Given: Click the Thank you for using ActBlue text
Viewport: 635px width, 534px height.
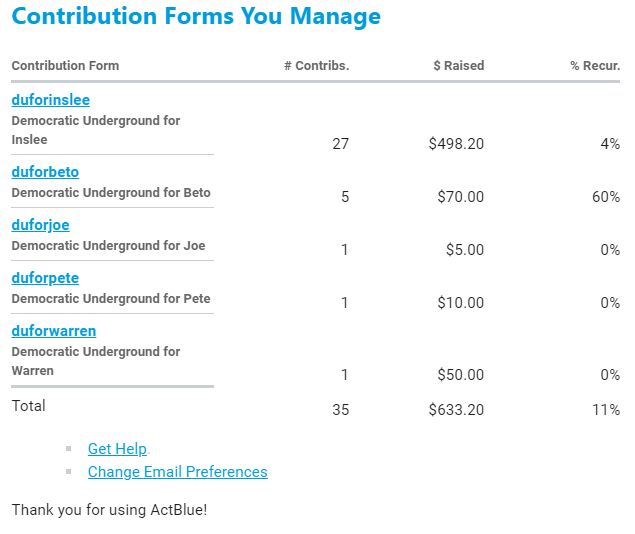Looking at the screenshot, I should 109,510.
